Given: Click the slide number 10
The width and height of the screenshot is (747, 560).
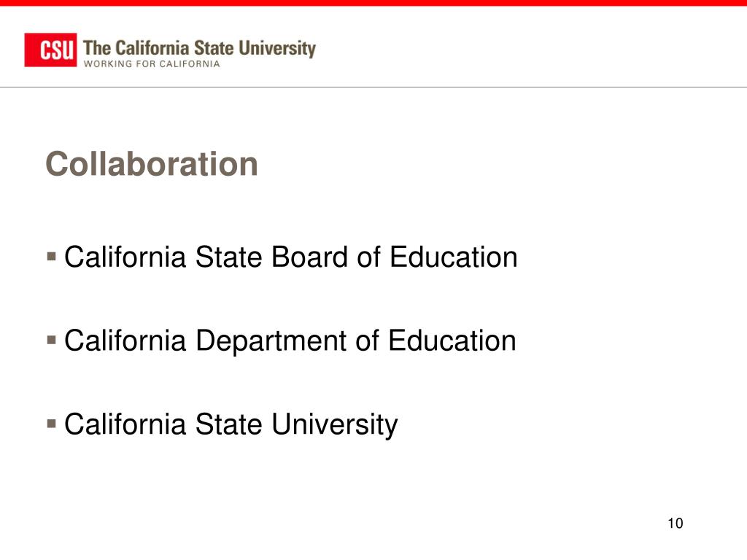Looking at the screenshot, I should click(x=675, y=524).
